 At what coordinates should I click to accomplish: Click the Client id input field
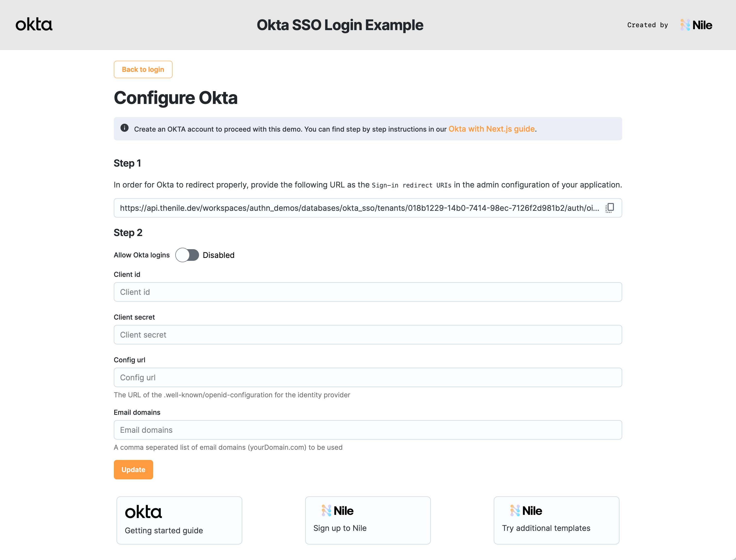[x=368, y=292]
